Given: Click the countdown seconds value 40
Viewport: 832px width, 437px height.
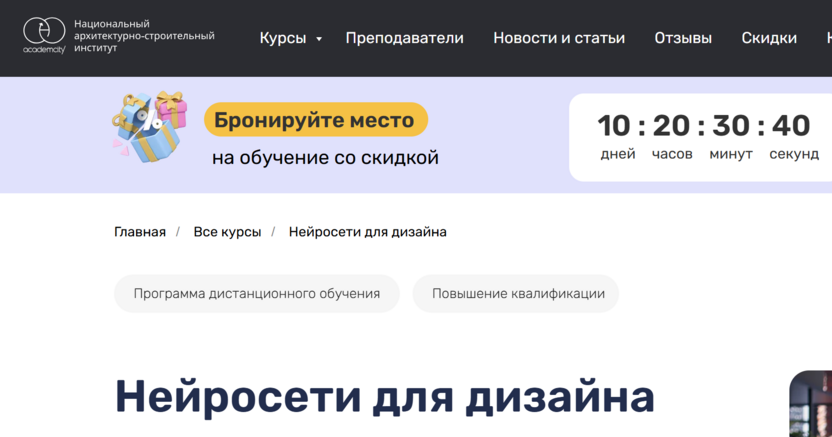Looking at the screenshot, I should [791, 126].
